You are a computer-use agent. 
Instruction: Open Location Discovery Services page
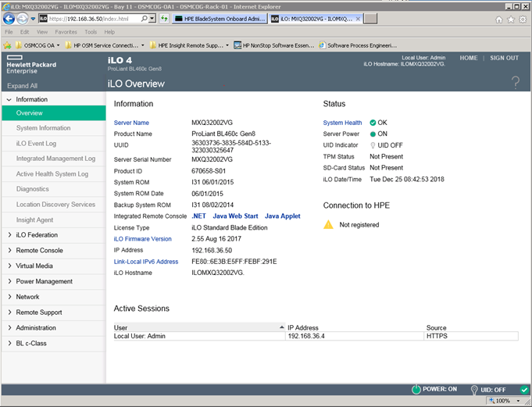[x=54, y=205]
